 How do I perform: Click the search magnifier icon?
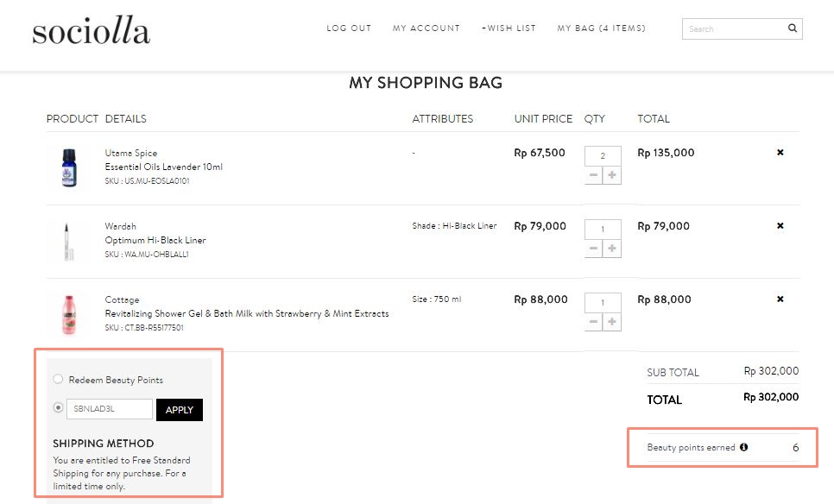(792, 28)
